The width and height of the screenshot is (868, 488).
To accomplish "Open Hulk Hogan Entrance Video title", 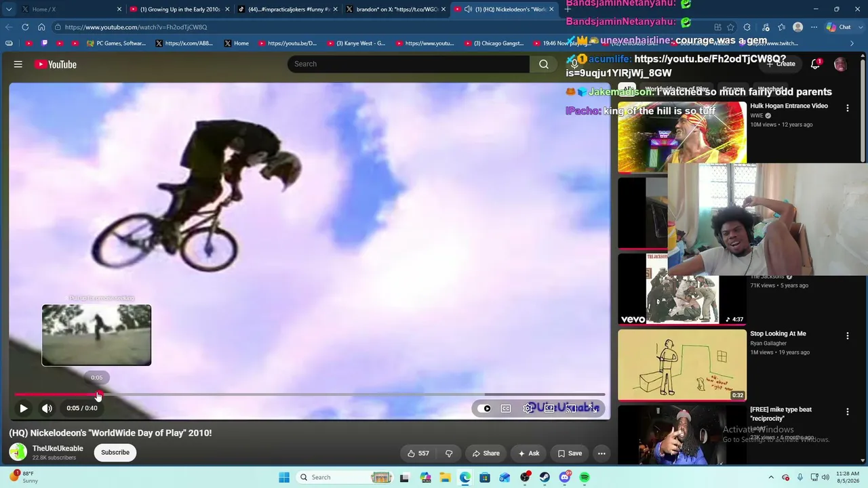I will (789, 106).
